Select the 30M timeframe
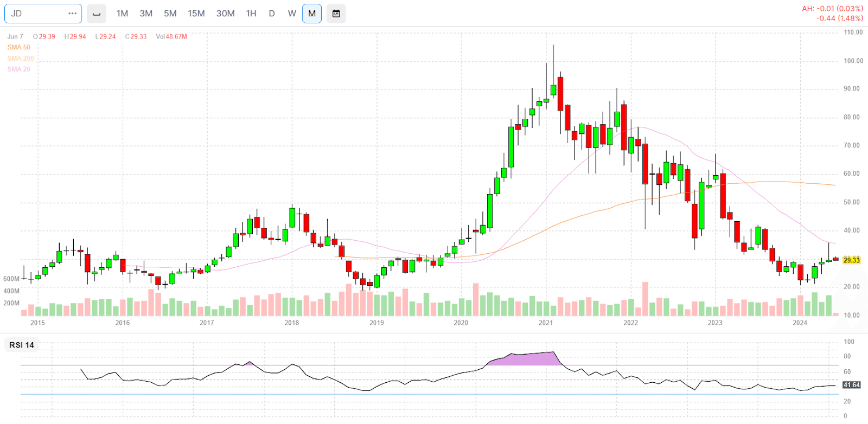Screen dimensions: 868x424 [226, 14]
